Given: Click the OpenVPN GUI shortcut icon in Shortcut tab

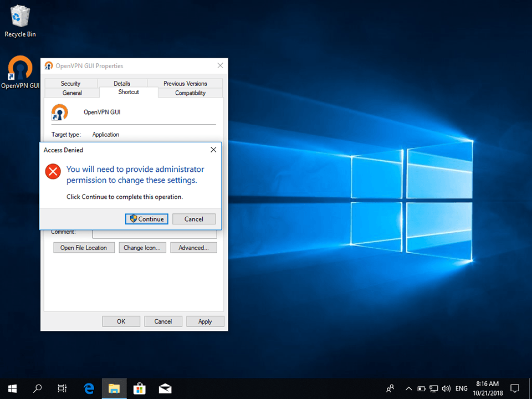Looking at the screenshot, I should [60, 112].
